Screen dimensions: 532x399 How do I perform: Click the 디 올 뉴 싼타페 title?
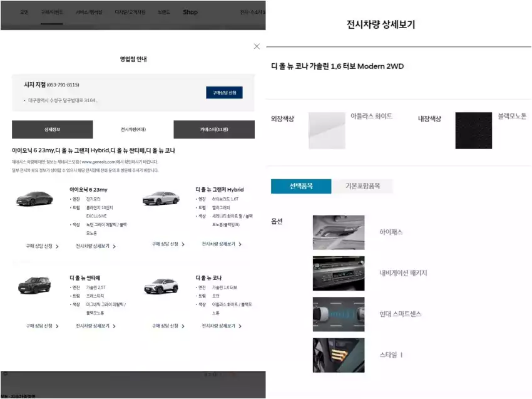(x=85, y=277)
